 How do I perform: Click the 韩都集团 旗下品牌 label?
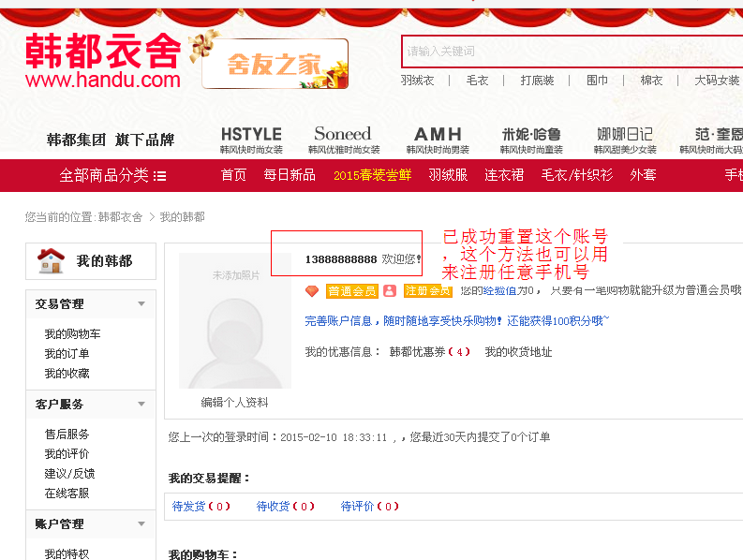point(111,140)
